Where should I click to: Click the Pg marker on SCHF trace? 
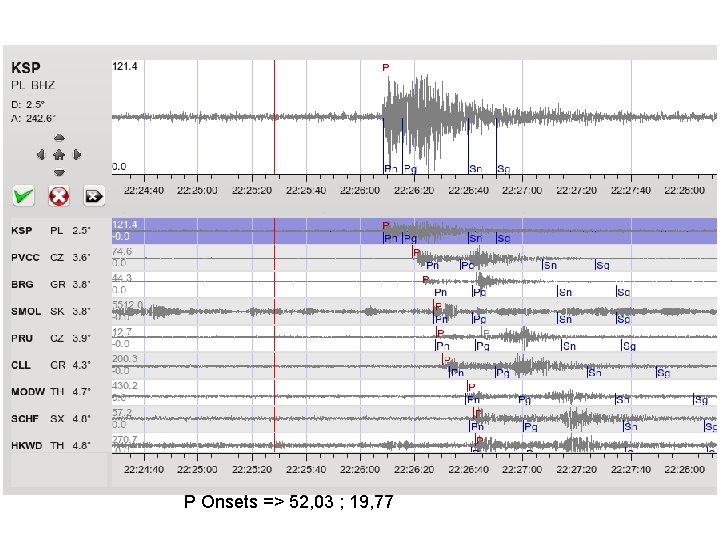530,427
